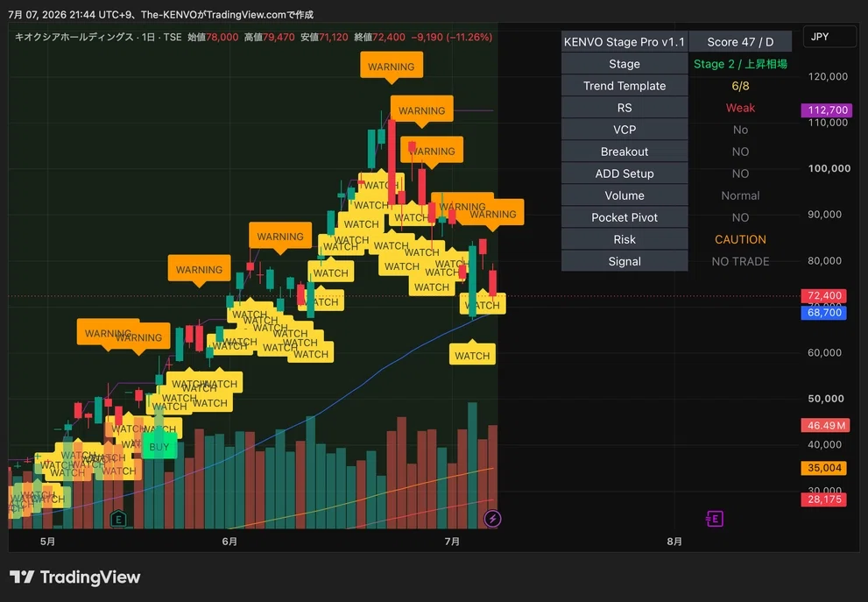
Task: Click the 90,000 price axis tick
Action: [x=824, y=215]
